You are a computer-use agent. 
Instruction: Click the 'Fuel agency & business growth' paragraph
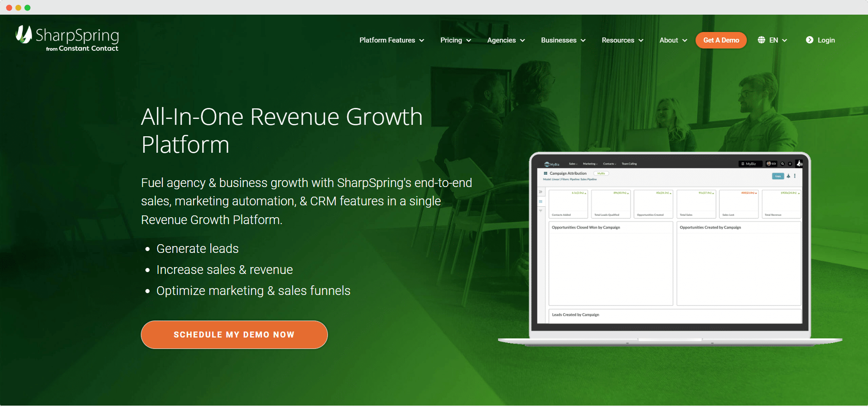[x=306, y=201]
